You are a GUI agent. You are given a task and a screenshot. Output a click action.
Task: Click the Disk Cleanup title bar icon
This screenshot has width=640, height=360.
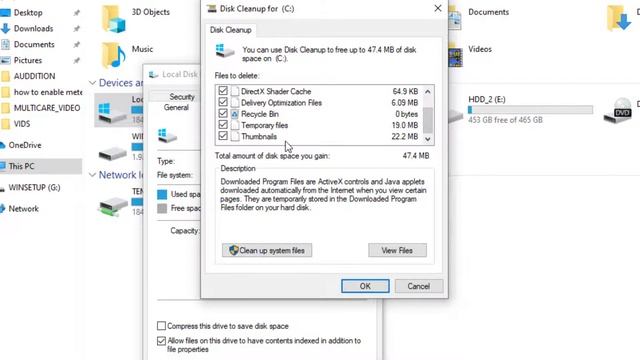tap(211, 9)
